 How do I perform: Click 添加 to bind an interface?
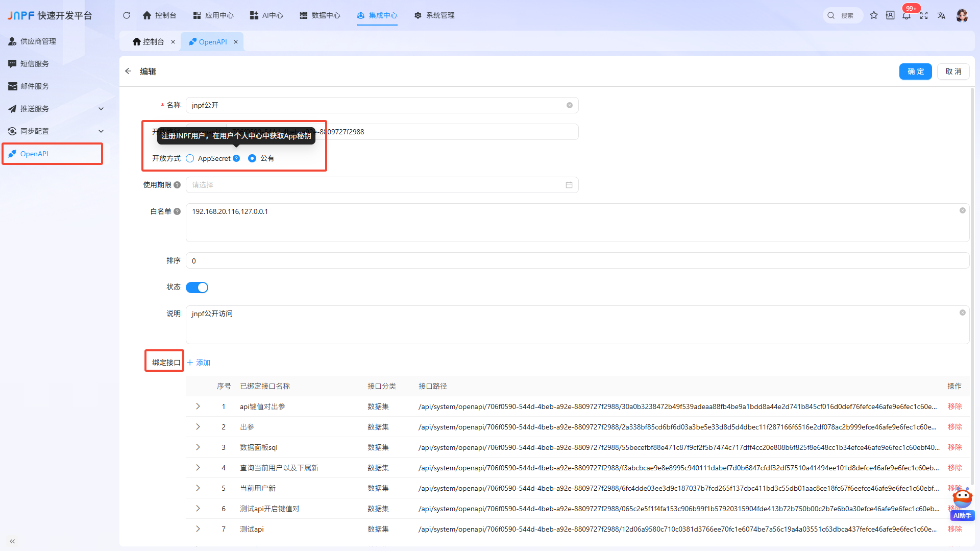click(x=199, y=363)
